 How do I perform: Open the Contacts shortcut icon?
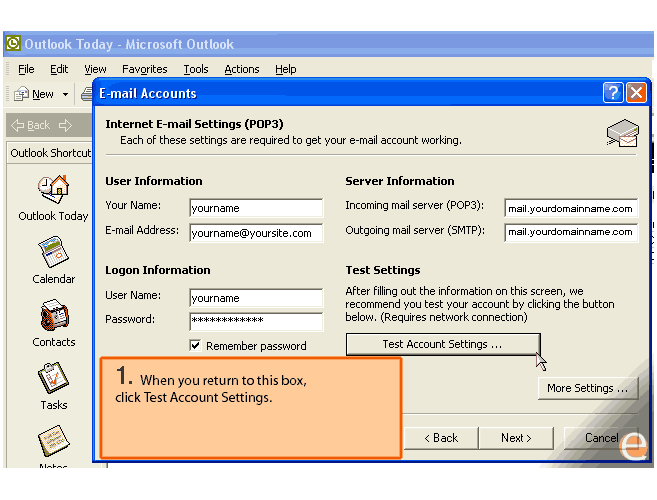(54, 315)
